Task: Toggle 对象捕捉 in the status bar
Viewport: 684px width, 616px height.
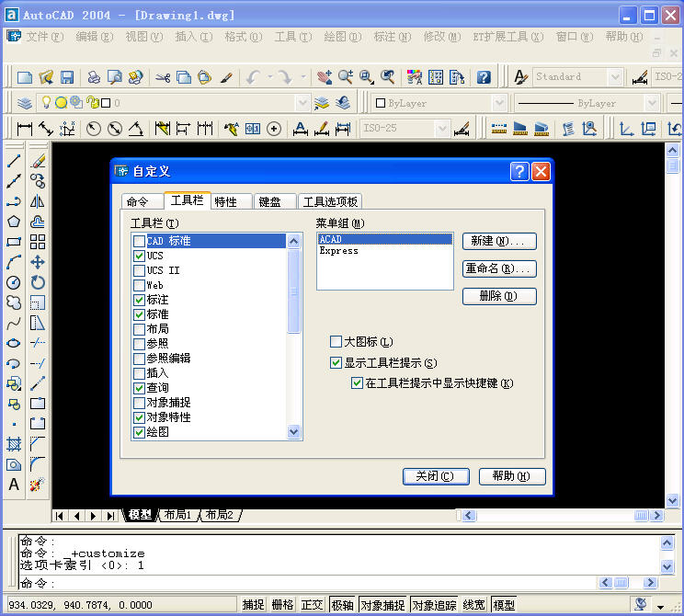Action: coord(382,605)
